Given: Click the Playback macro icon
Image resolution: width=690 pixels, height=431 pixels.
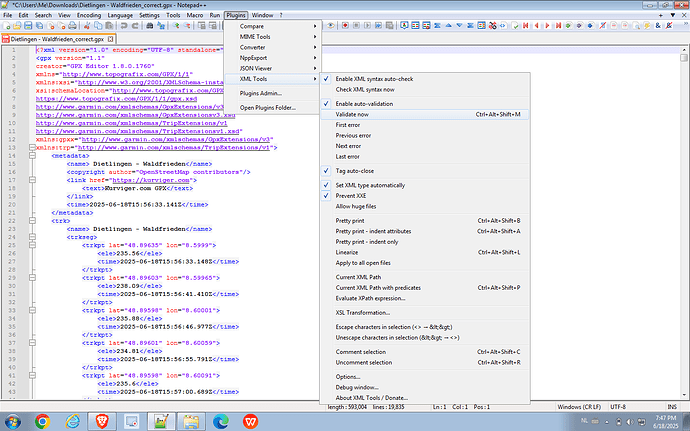Looking at the screenshot, I should tap(367, 26).
